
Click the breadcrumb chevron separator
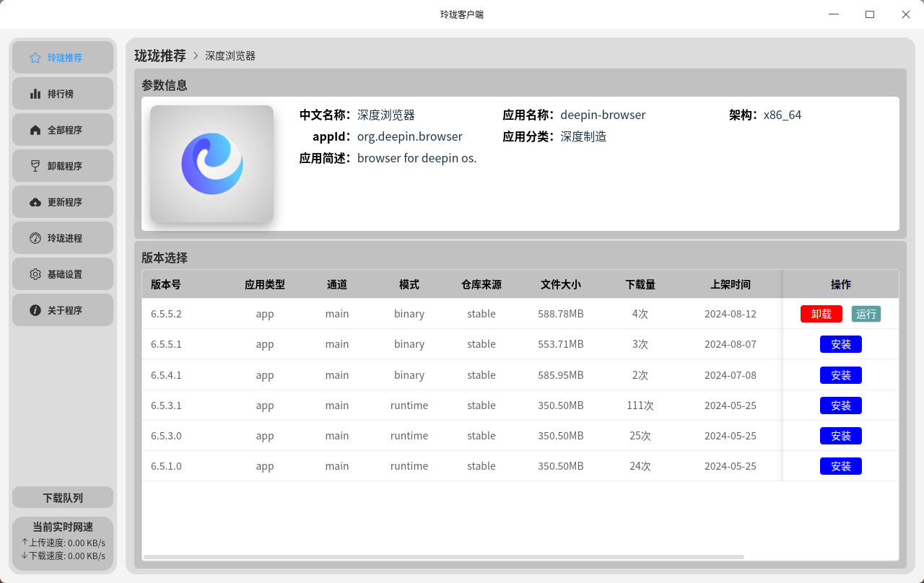(196, 56)
